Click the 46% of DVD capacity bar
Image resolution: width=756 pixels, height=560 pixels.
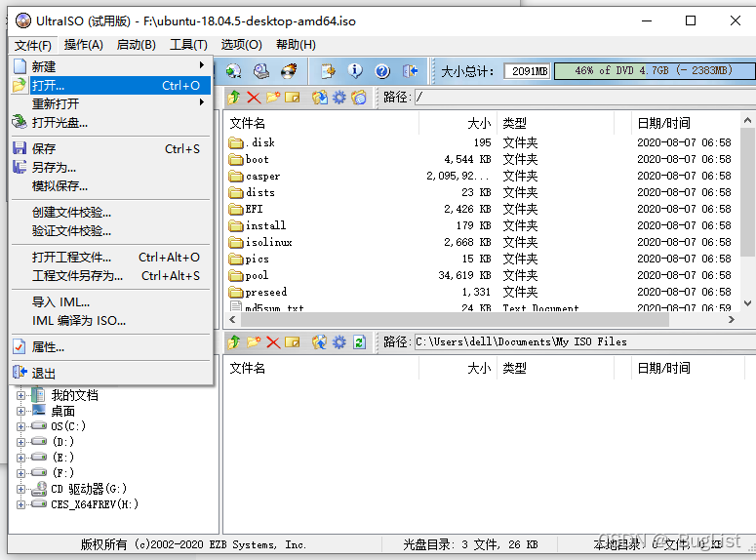656,71
